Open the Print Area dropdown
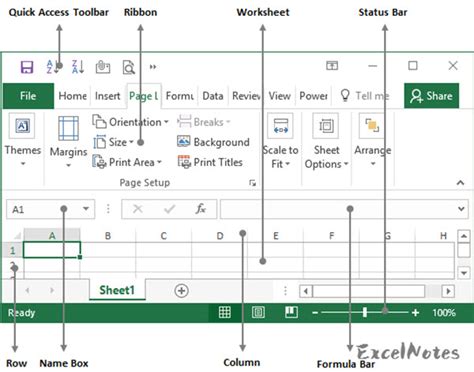The width and height of the screenshot is (474, 372). (127, 162)
